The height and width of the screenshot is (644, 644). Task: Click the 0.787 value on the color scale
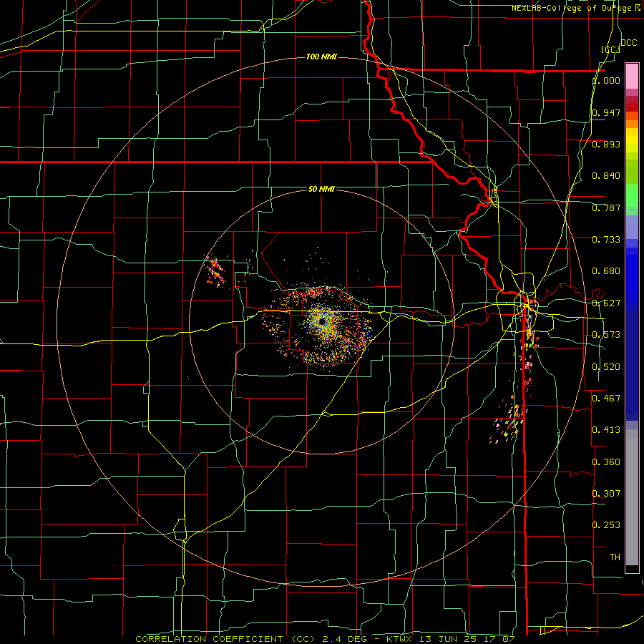coord(606,208)
